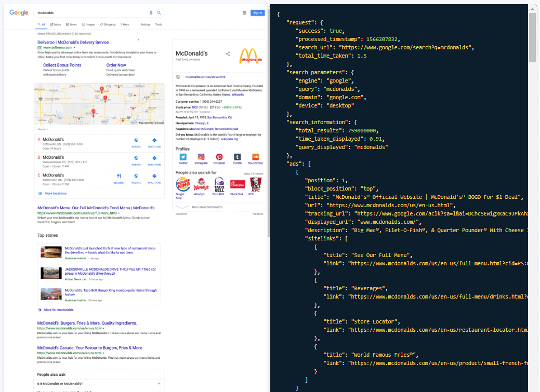This screenshot has width=540, height=392.
Task: Open McDonald's Twitter profile icon
Action: tap(183, 158)
